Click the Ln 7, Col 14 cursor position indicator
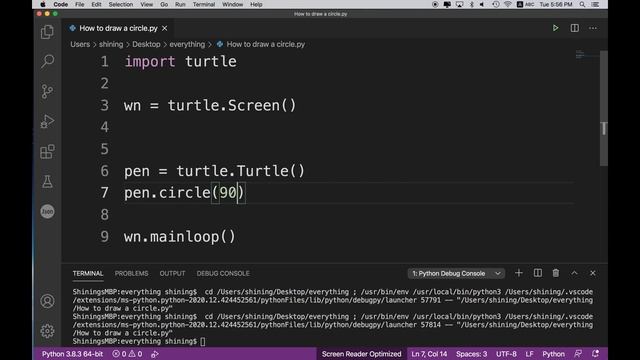 (x=429, y=354)
